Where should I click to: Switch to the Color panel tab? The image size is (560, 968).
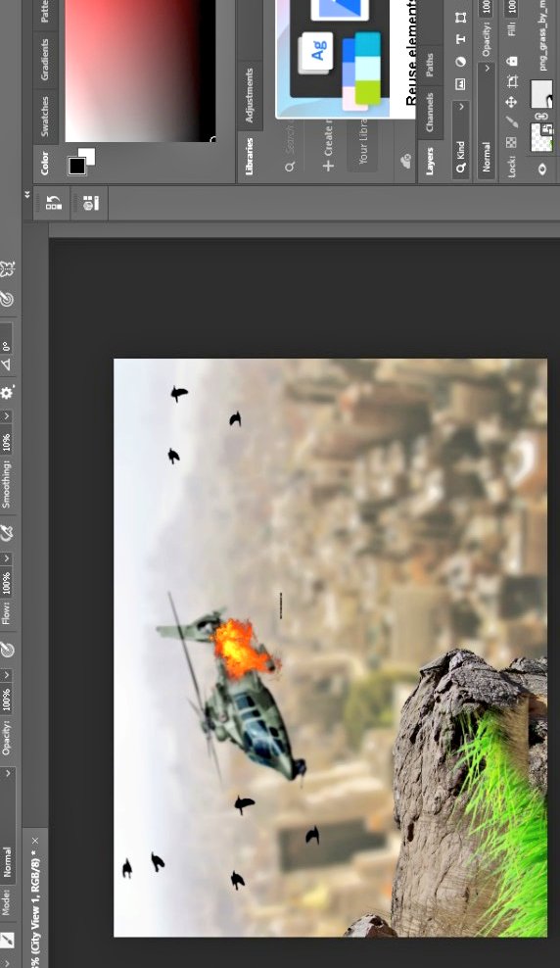(45, 164)
